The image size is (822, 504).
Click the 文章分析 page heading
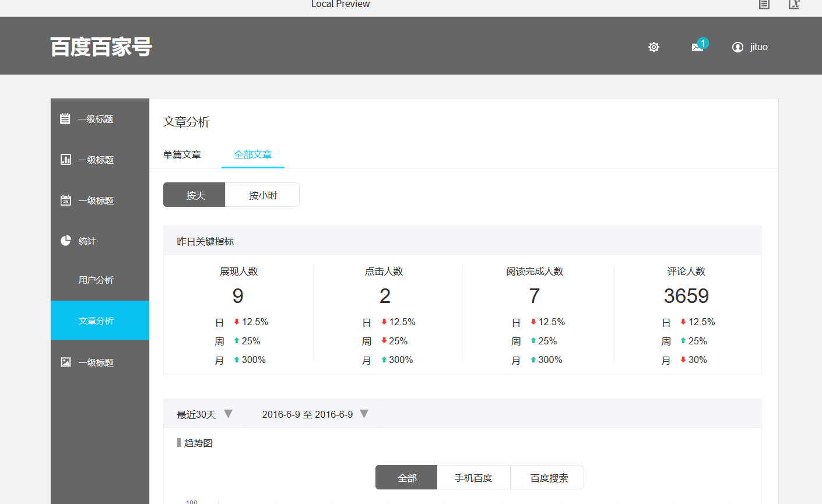click(187, 122)
